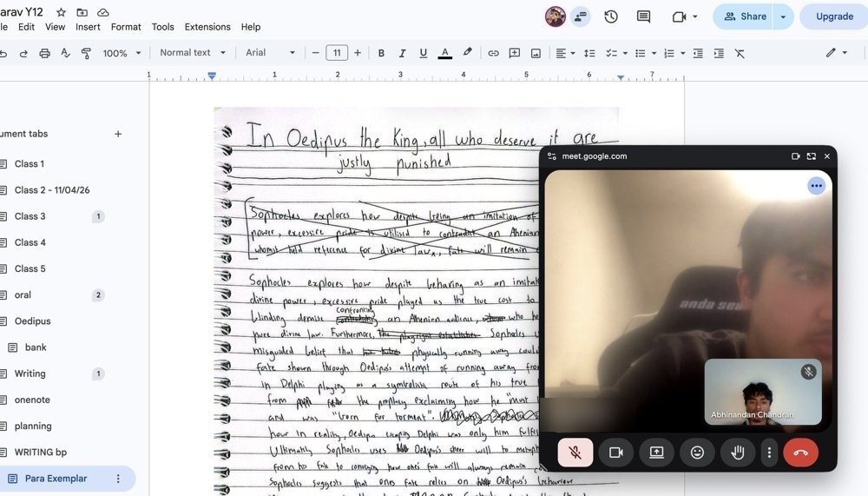Leave the Meet call
The height and width of the screenshot is (496, 868).
pyautogui.click(x=800, y=453)
